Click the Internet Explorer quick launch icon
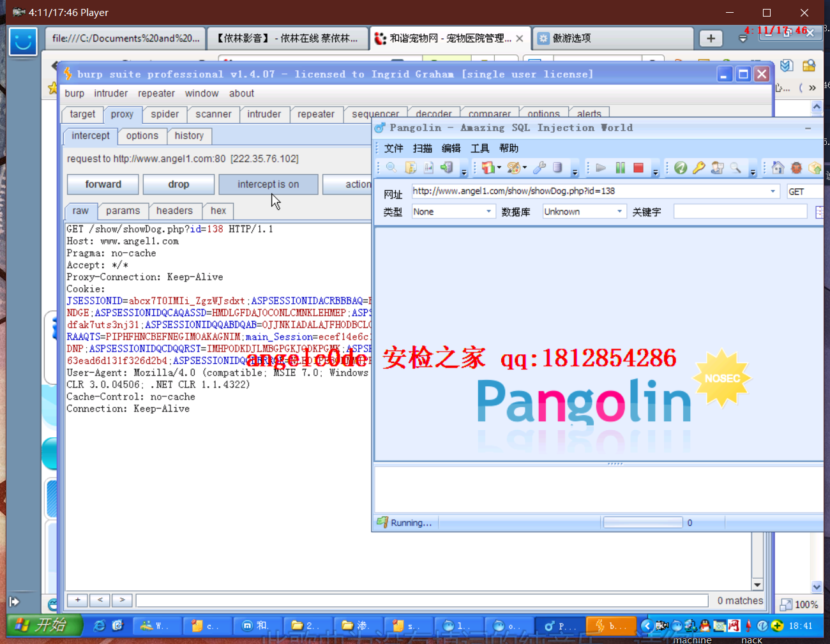Screen dimensions: 830x644 coord(99,626)
